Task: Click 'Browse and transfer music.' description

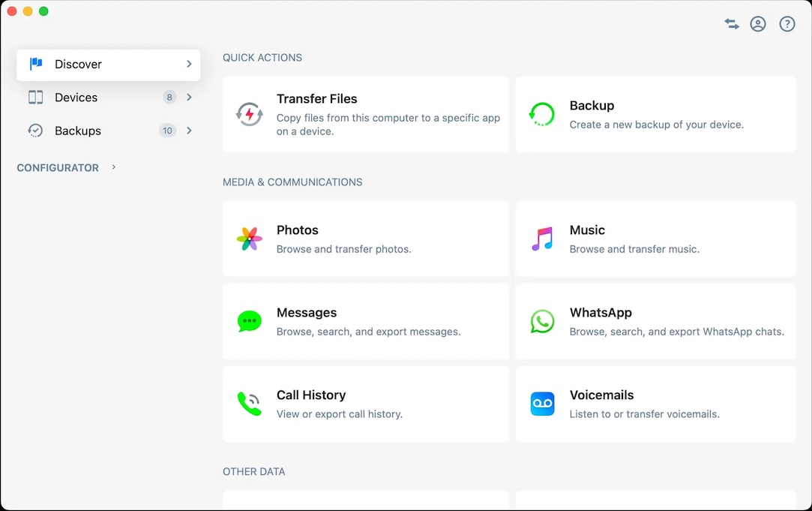Action: 634,249
